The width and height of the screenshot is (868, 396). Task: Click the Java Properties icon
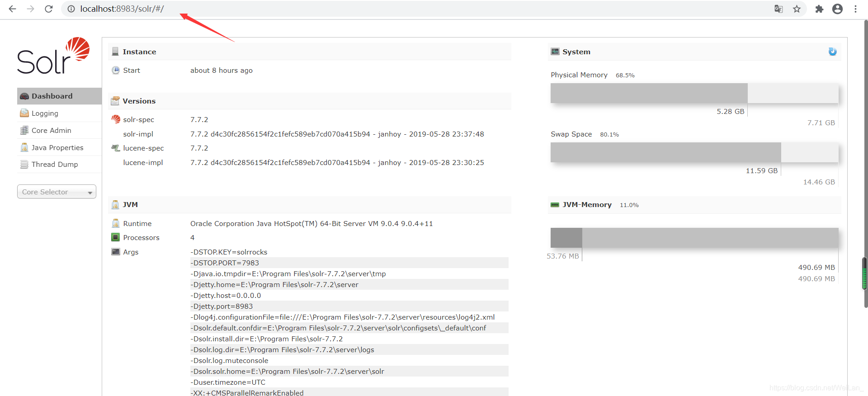pos(24,147)
